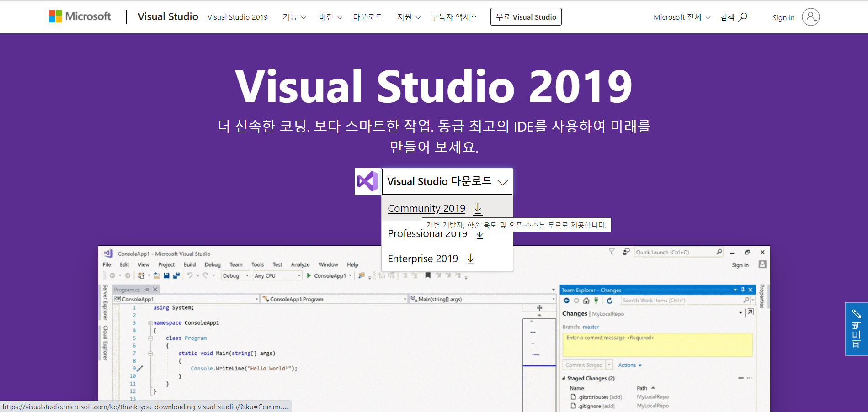Collapse the Staged Changes (2) section

point(564,378)
